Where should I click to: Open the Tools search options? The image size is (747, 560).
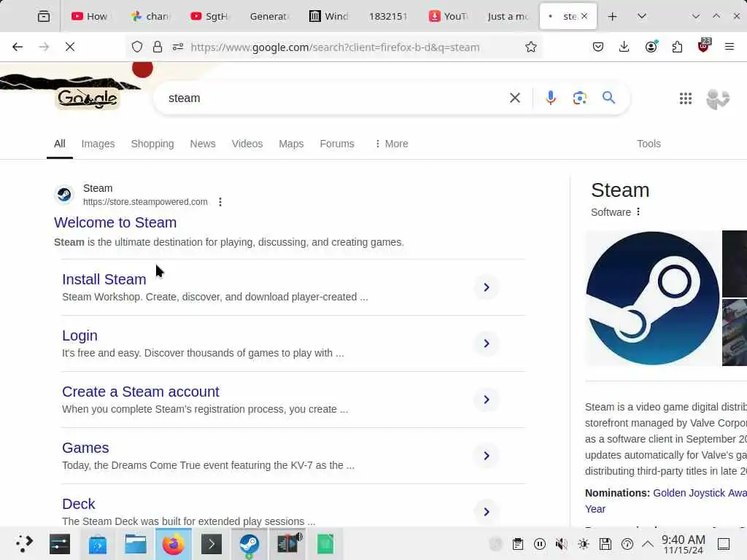[649, 144]
